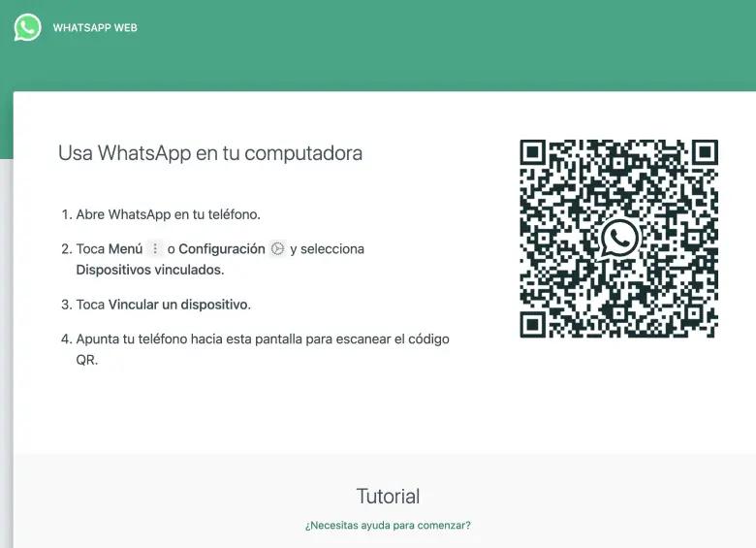Click step 4 text about scanning the QR code
Screen dimensions: 756x548
point(262,339)
